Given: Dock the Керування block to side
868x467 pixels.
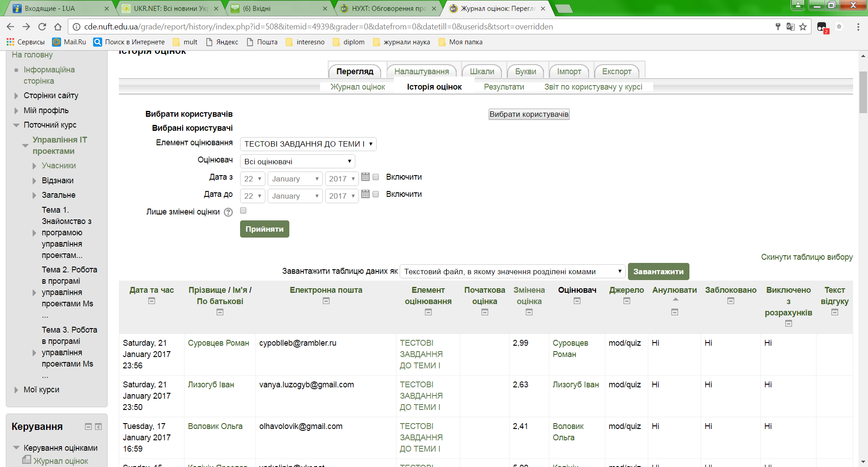Looking at the screenshot, I should pos(98,427).
